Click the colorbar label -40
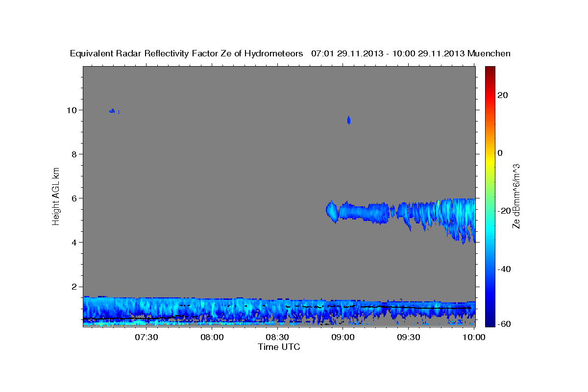 [x=505, y=269]
